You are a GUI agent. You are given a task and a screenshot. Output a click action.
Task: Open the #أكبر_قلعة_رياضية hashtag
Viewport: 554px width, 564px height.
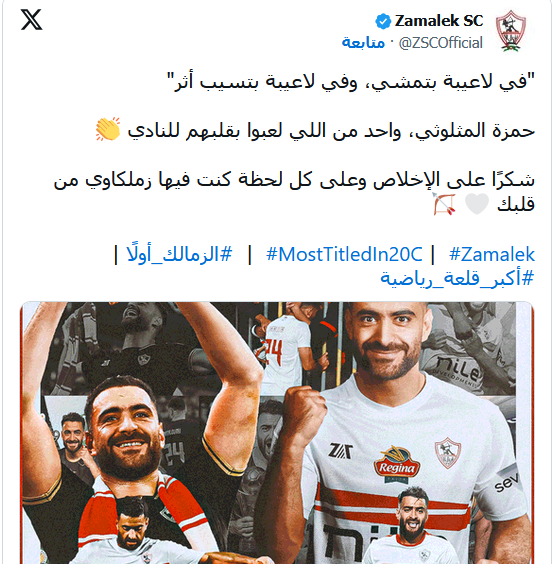point(457,278)
